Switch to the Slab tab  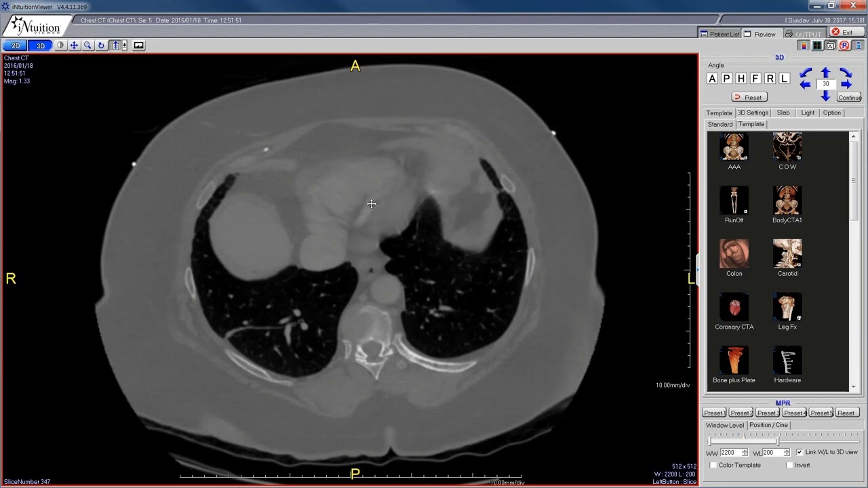[x=783, y=113]
